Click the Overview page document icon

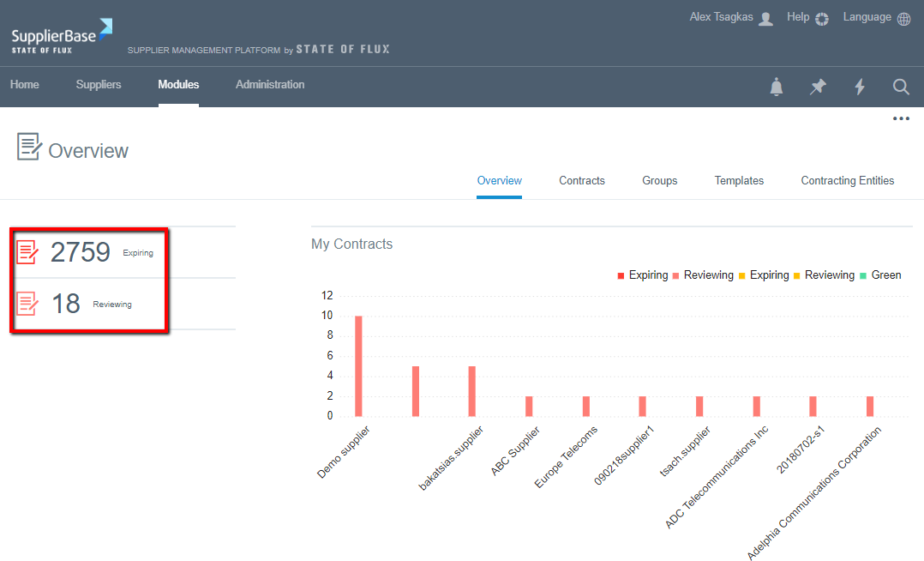point(29,147)
